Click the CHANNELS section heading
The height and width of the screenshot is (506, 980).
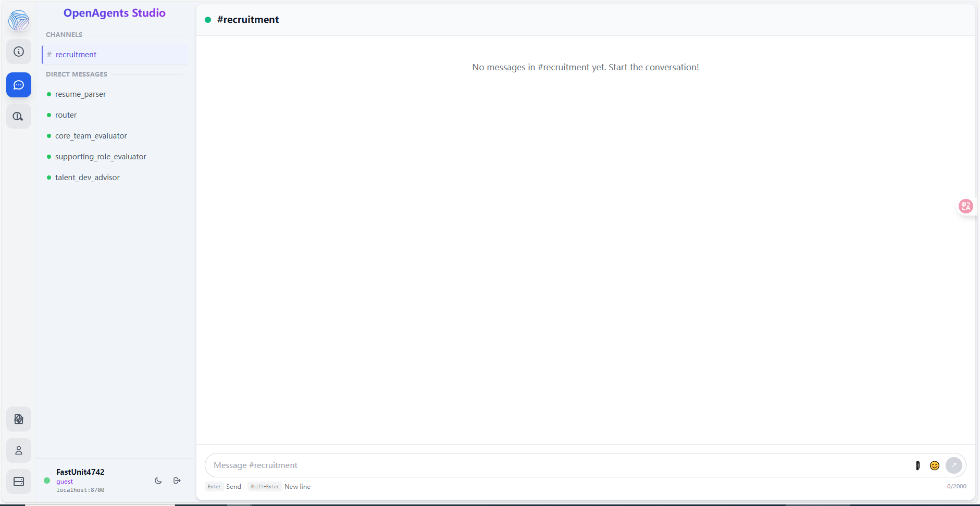(x=64, y=35)
